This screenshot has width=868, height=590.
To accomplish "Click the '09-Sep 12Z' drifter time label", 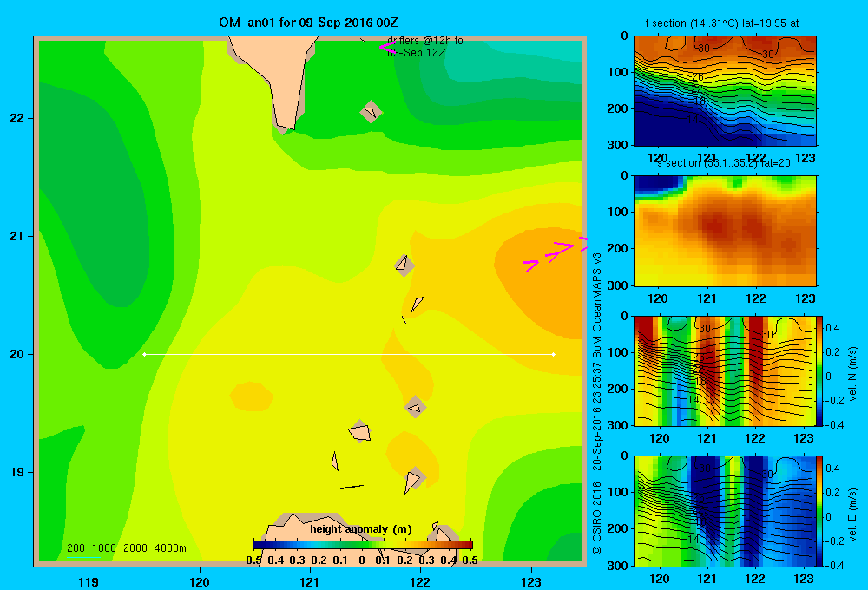I will tap(417, 53).
